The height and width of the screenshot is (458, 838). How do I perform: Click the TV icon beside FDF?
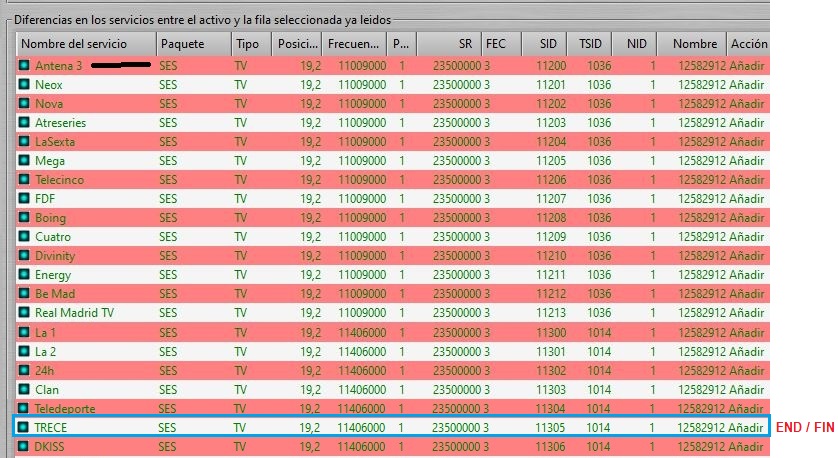[24, 198]
